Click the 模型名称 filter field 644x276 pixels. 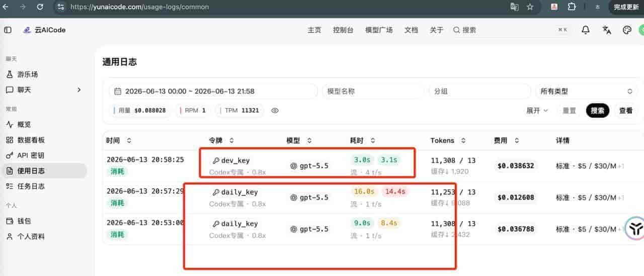pyautogui.click(x=373, y=91)
